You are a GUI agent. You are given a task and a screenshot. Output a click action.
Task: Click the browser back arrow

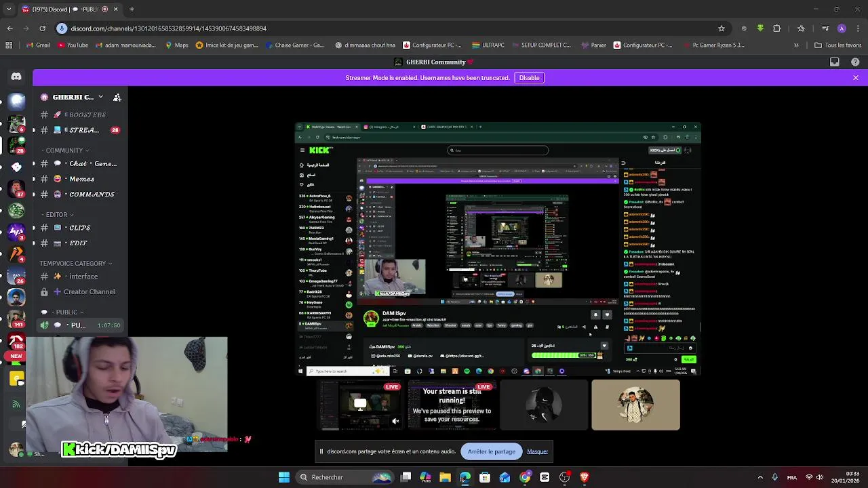[x=9, y=28]
